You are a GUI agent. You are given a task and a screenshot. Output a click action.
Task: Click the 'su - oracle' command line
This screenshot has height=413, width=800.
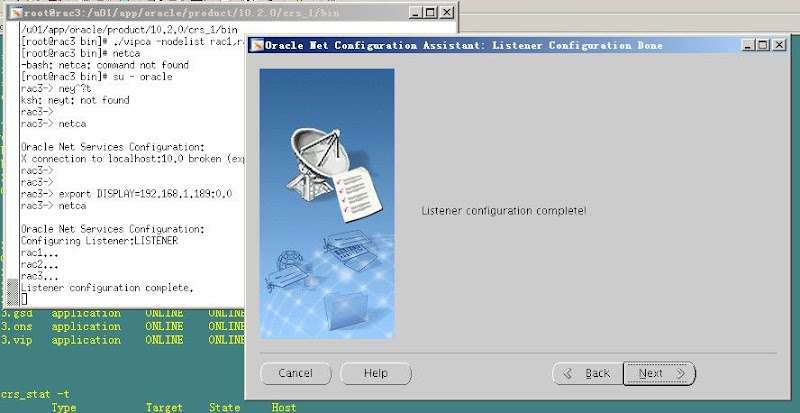pyautogui.click(x=97, y=77)
